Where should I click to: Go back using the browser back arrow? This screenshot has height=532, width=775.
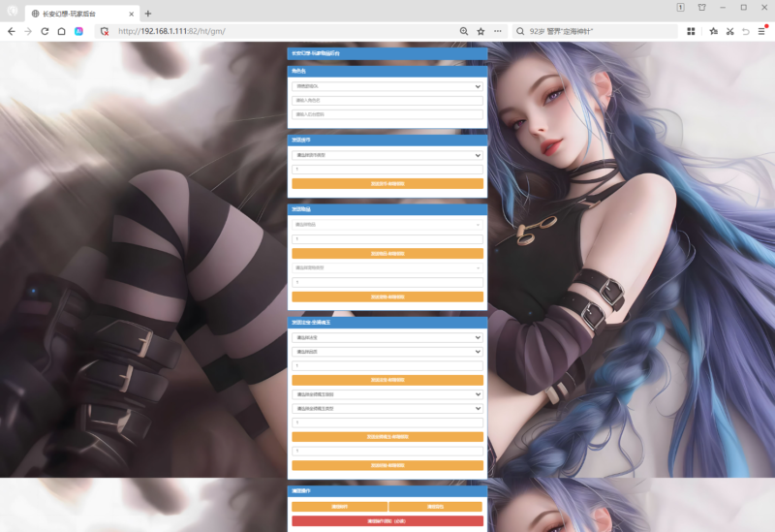[x=12, y=31]
